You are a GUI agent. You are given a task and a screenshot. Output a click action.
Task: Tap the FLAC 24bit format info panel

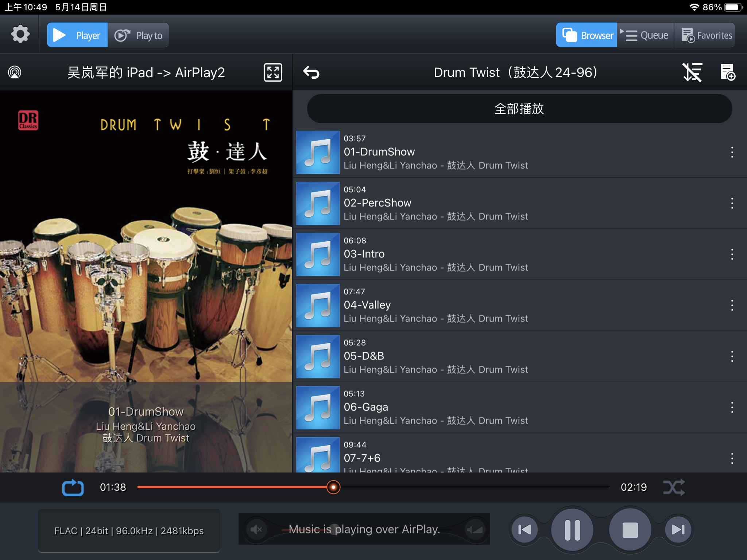129,530
